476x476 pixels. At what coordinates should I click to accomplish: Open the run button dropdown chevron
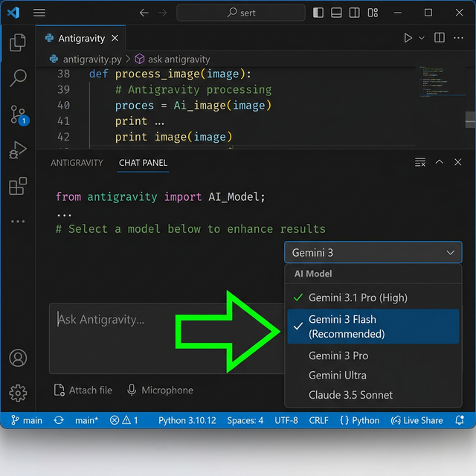(x=422, y=38)
